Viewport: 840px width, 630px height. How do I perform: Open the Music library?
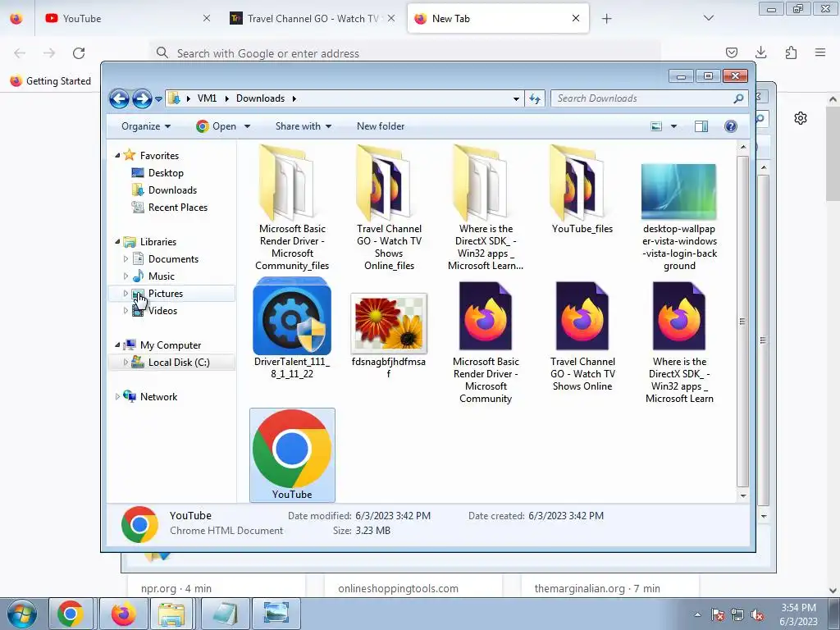coord(162,276)
